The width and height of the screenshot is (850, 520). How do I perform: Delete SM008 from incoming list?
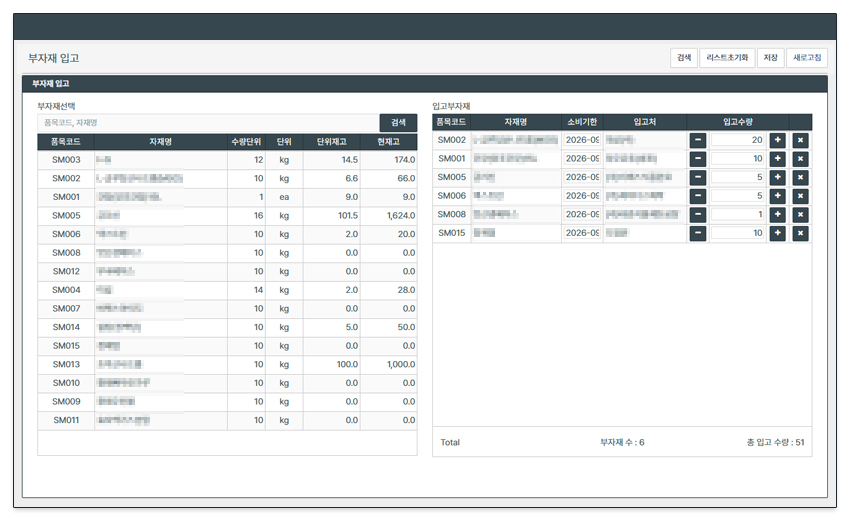click(800, 215)
